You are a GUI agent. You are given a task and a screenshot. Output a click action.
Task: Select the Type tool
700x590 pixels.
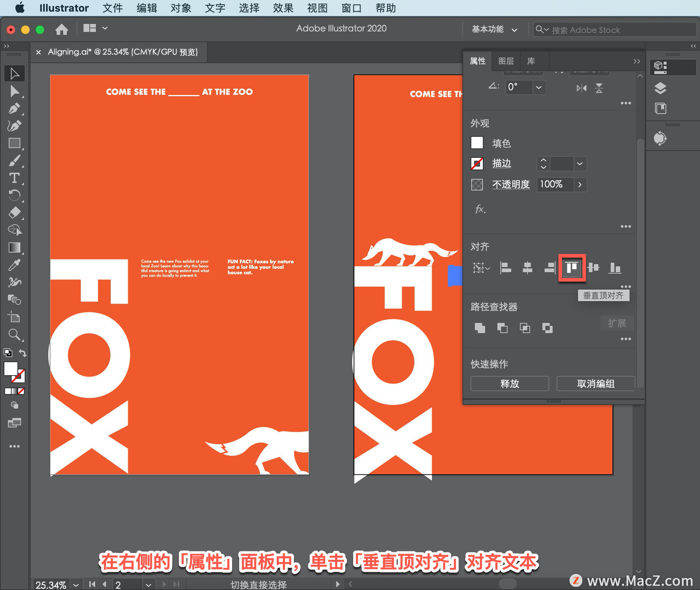point(15,178)
